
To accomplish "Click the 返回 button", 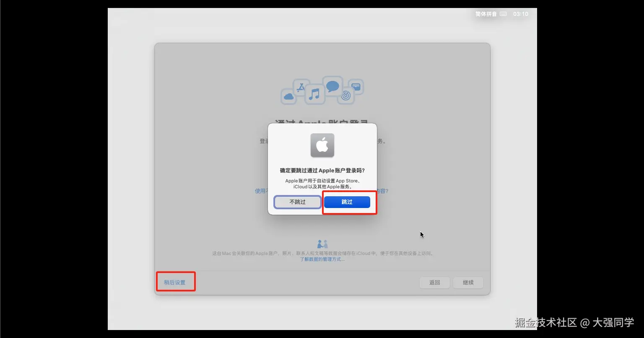I will (x=435, y=283).
